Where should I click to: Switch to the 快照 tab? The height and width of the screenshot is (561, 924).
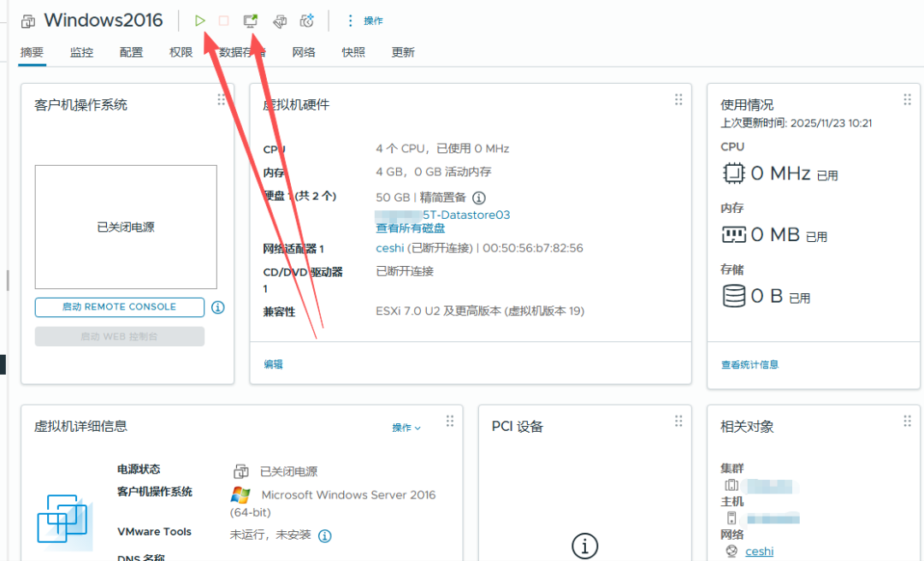(x=353, y=52)
